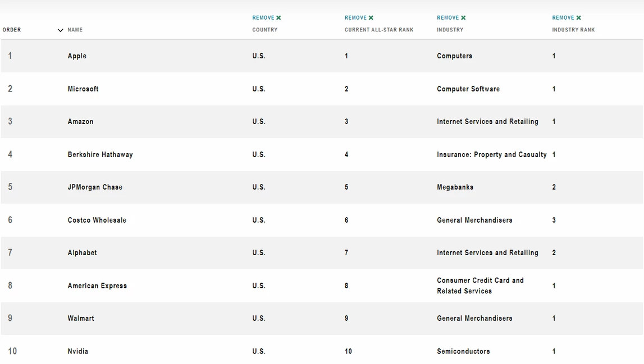
Task: Toggle sort order chevron beside Order header
Action: tap(61, 30)
